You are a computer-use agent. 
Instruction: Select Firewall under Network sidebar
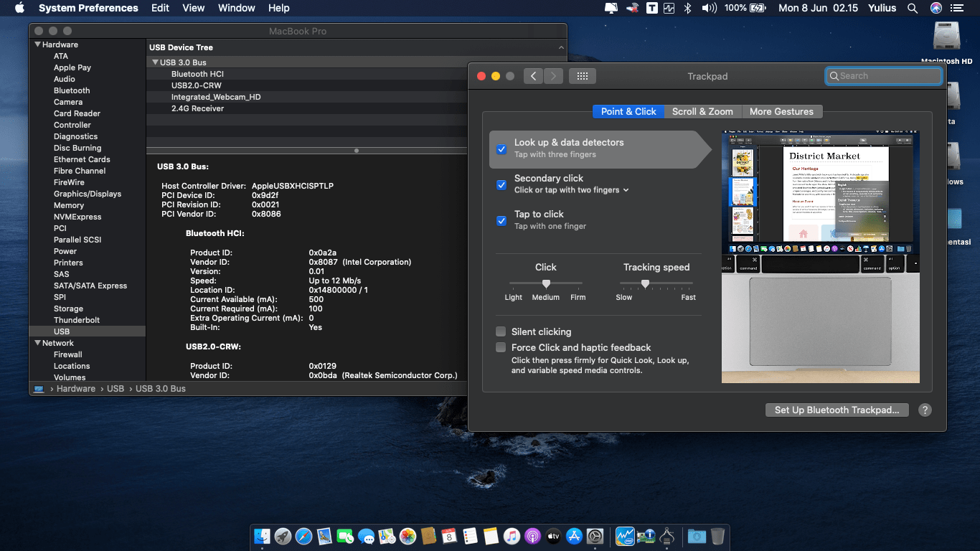pos(88,354)
